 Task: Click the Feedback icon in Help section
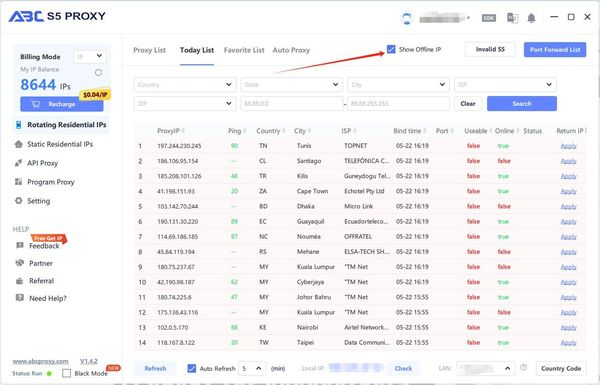click(x=20, y=245)
